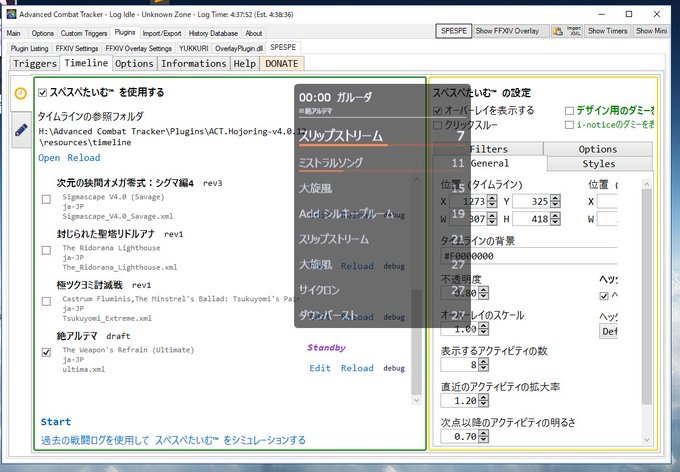Open the clock timeline side tab
This screenshot has height=472, width=680.
coord(21,93)
